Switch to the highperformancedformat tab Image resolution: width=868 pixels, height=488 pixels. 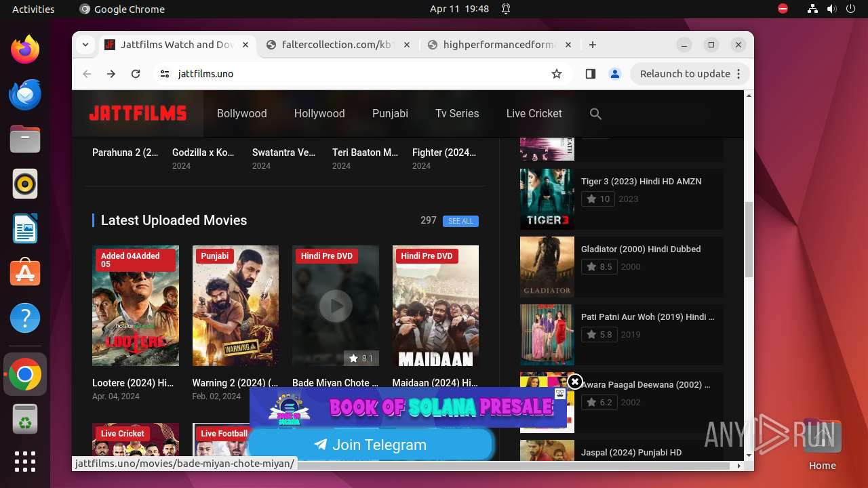point(500,45)
